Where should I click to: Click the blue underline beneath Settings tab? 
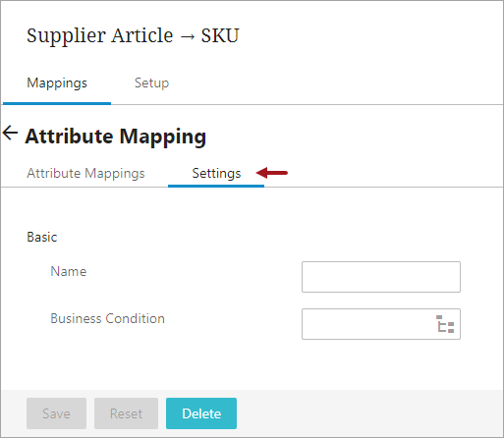(216, 186)
